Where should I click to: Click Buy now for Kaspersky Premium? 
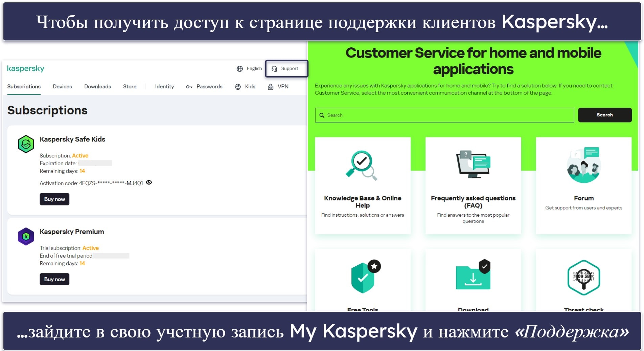tap(54, 279)
